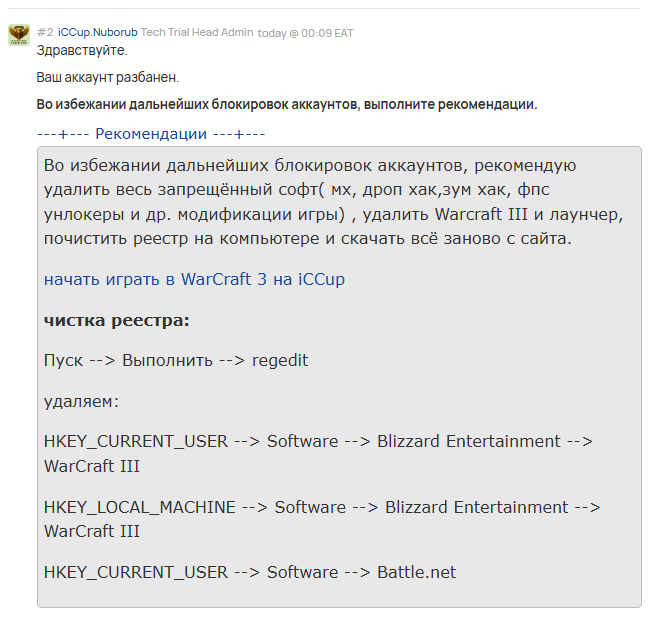This screenshot has height=622, width=663.
Task: Click the HKEY_CURRENT_USER Battle.net path line
Action: [x=250, y=572]
